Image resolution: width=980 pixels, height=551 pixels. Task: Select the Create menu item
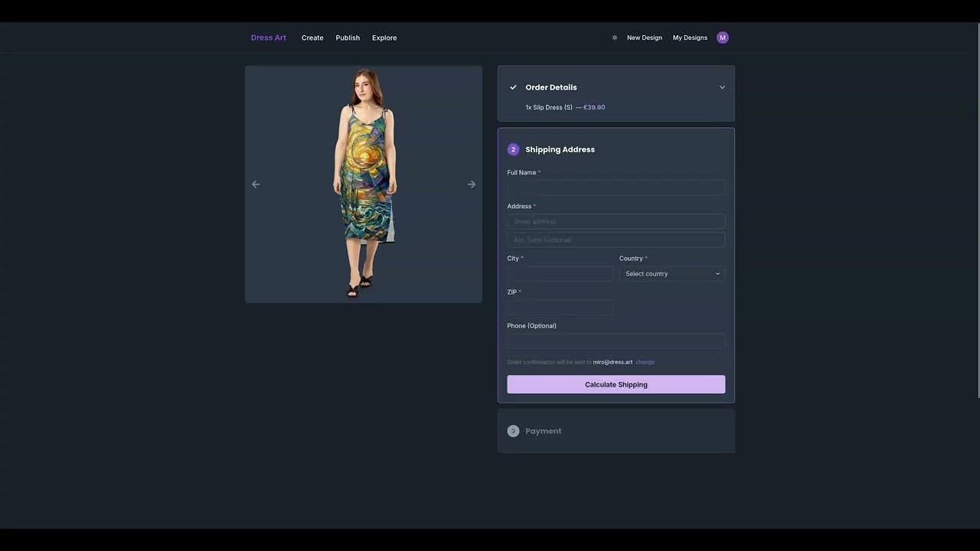click(x=312, y=37)
